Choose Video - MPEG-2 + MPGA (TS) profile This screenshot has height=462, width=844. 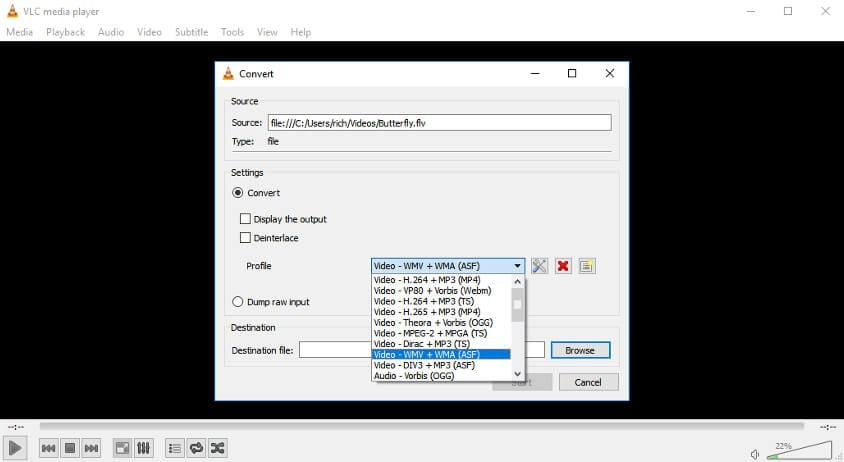[441, 333]
